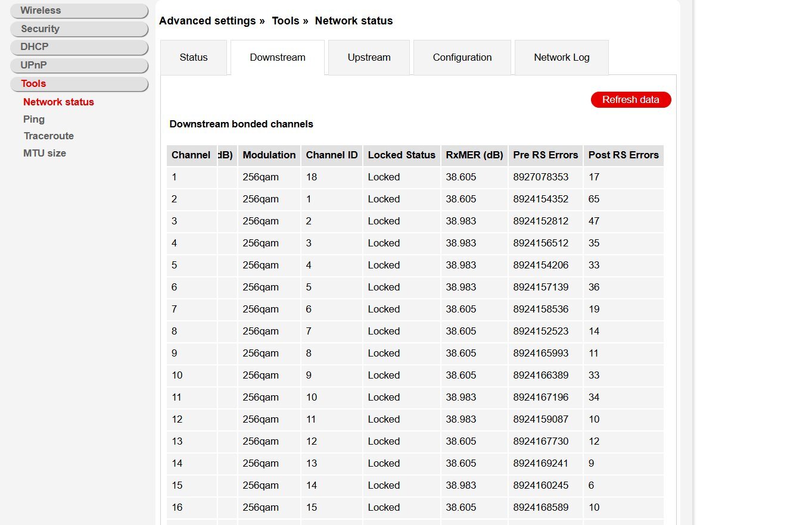Expand the Security menu section
The width and height of the screenshot is (812, 525).
coord(79,29)
